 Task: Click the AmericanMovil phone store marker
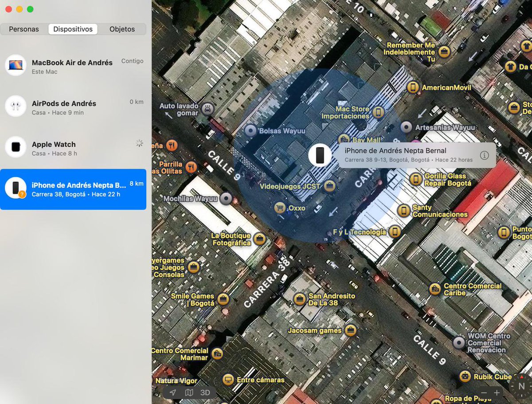[413, 87]
